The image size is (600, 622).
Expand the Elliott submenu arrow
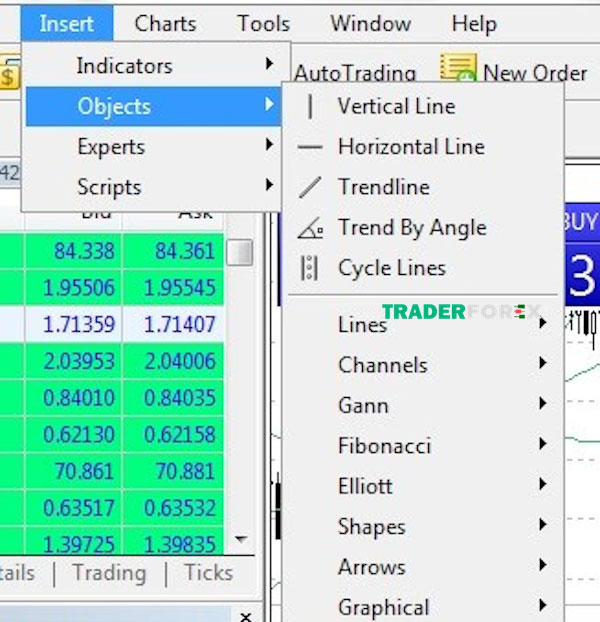[543, 484]
